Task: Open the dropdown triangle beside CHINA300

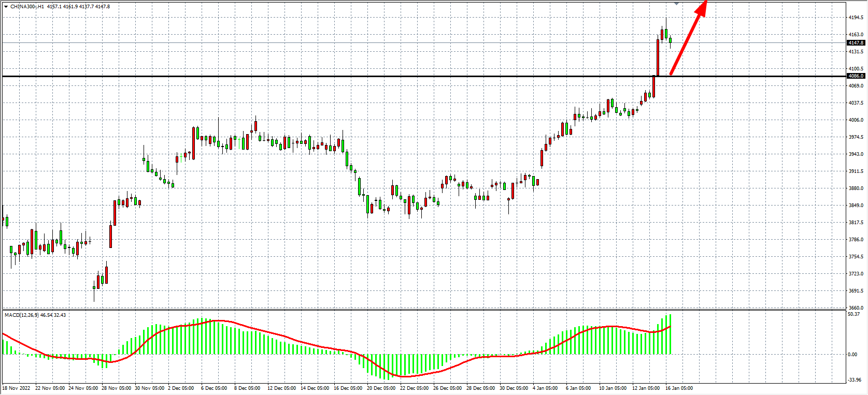Action: 6,7
